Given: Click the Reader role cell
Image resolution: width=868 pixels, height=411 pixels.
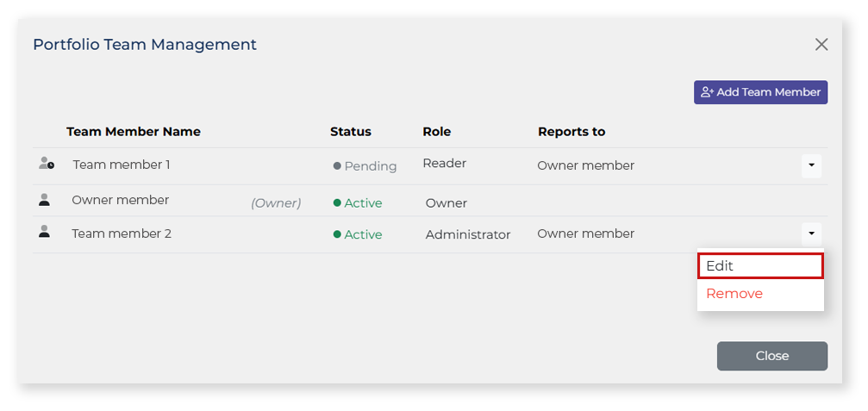Looking at the screenshot, I should [x=445, y=163].
